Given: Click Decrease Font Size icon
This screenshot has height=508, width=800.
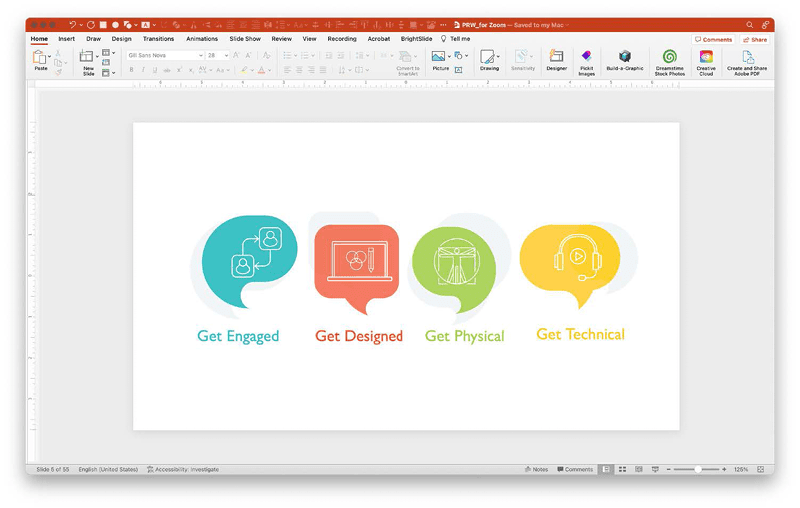Looking at the screenshot, I should [x=248, y=55].
